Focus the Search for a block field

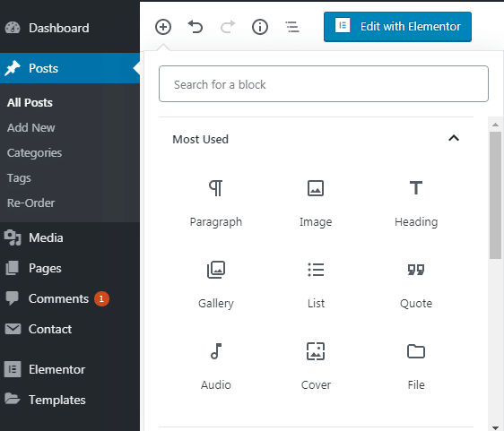324,84
